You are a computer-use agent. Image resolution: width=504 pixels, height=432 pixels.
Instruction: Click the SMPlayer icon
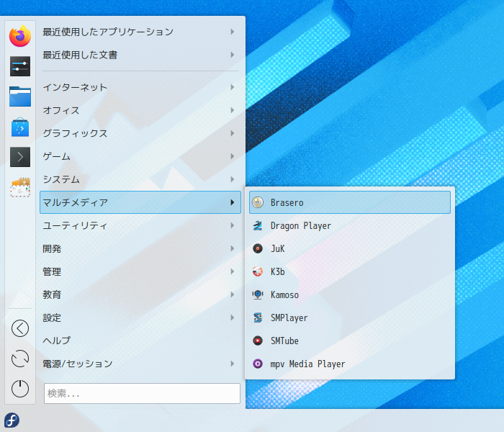pyautogui.click(x=258, y=318)
